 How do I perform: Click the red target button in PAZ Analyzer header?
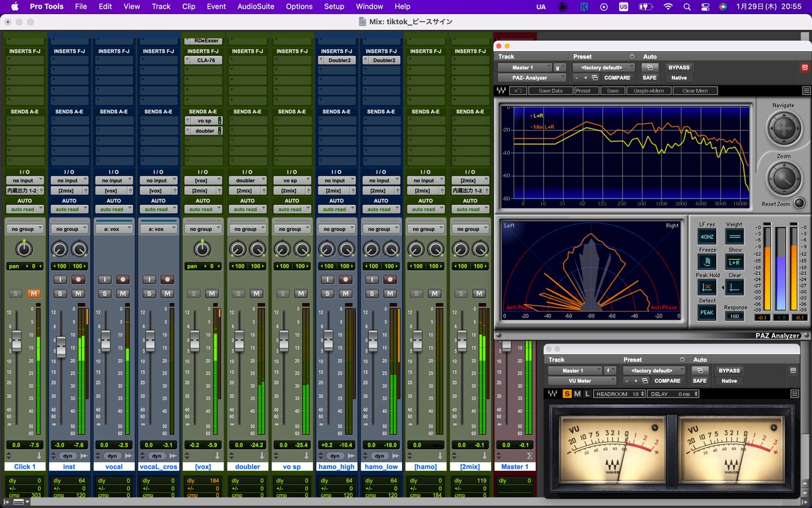click(804, 67)
